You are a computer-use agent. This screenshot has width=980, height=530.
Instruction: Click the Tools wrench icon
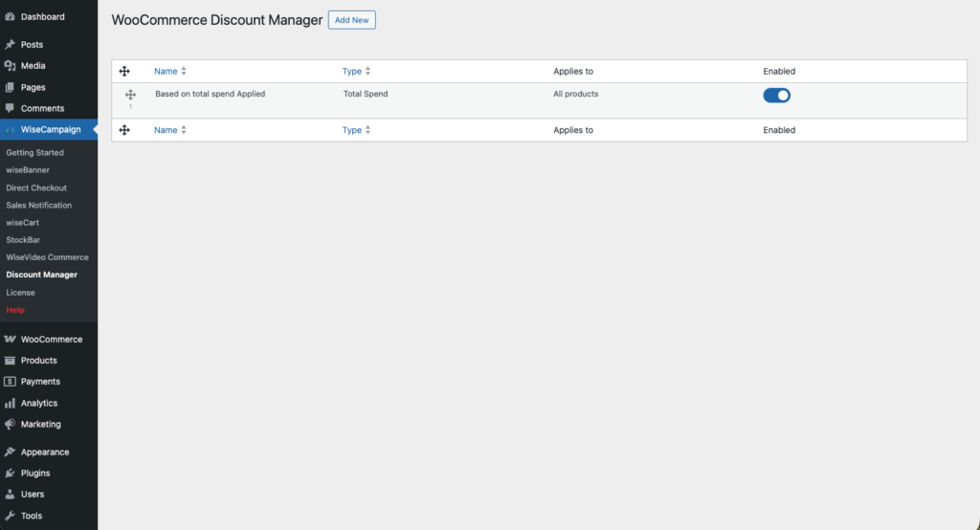point(10,516)
